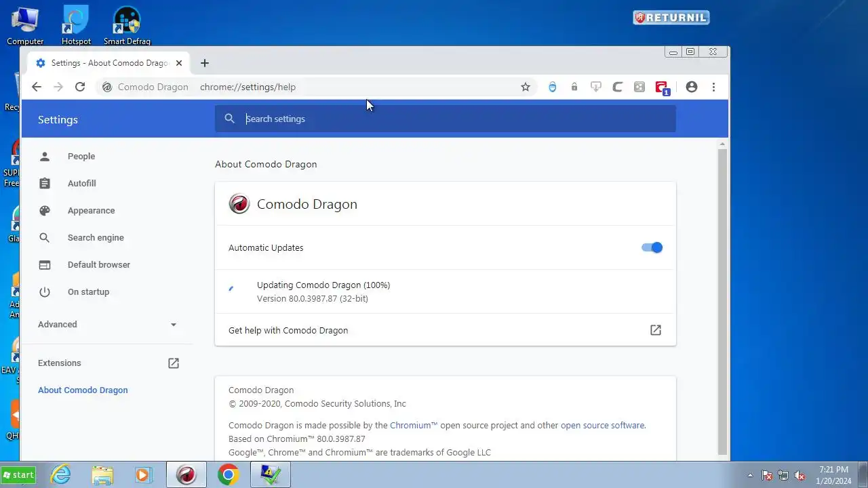Open the taskbar clock showing 7:21 PM
The image size is (868, 488).
click(833, 475)
